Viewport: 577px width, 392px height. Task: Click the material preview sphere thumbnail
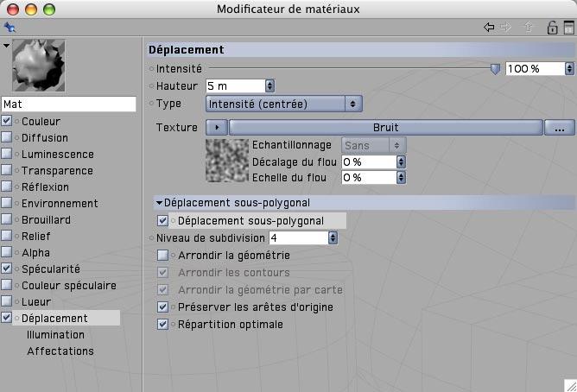click(39, 65)
